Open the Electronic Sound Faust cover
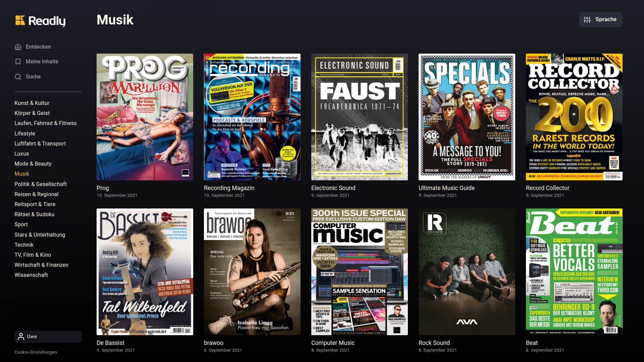This screenshot has width=644, height=362. pos(360,117)
